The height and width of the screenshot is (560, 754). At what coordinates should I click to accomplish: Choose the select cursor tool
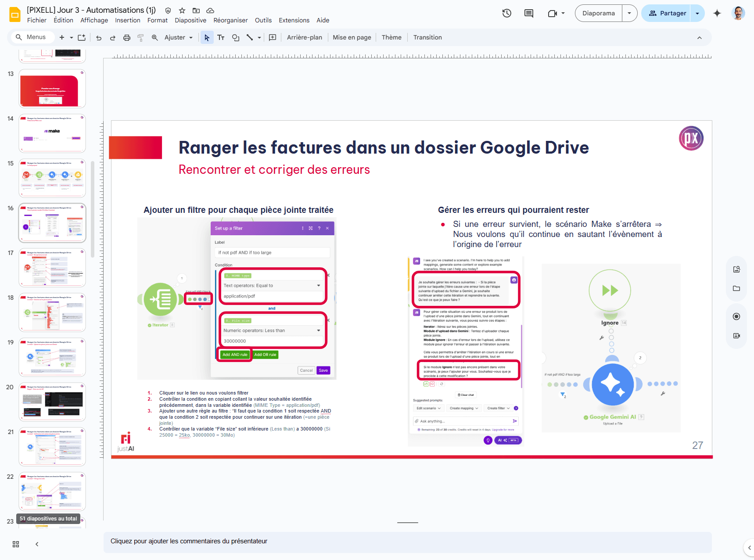point(207,38)
